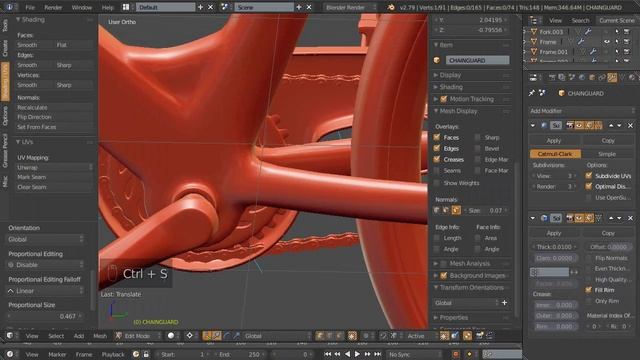This screenshot has height=360, width=640.
Task: Click the jump to first frame icon
Action: [x=327, y=354]
